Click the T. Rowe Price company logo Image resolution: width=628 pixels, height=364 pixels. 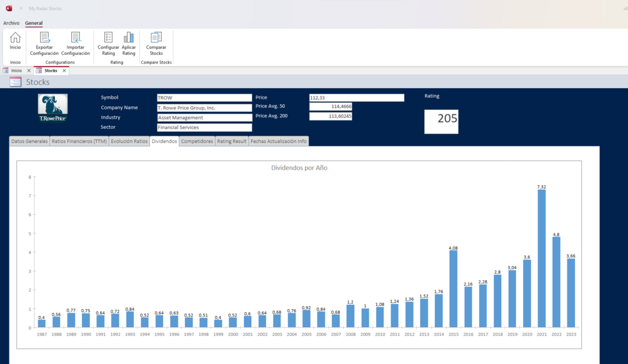tap(53, 108)
